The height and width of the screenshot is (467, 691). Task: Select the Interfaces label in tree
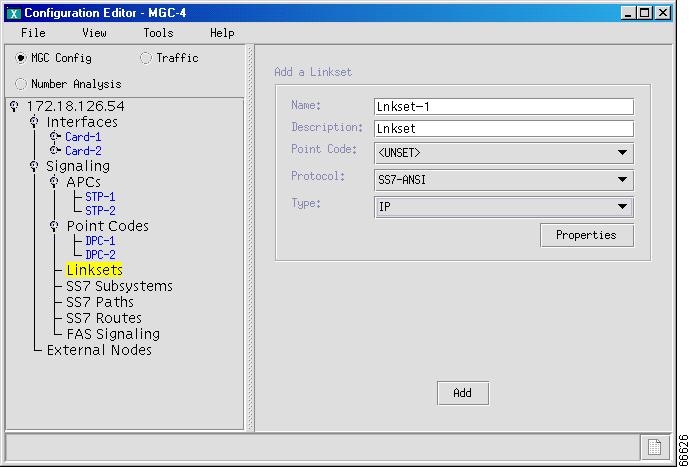[82, 122]
